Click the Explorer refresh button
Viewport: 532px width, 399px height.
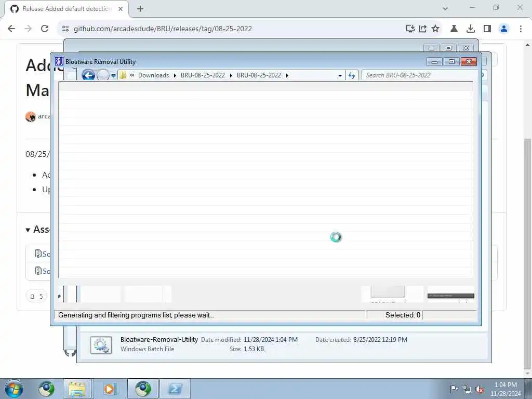(x=352, y=76)
